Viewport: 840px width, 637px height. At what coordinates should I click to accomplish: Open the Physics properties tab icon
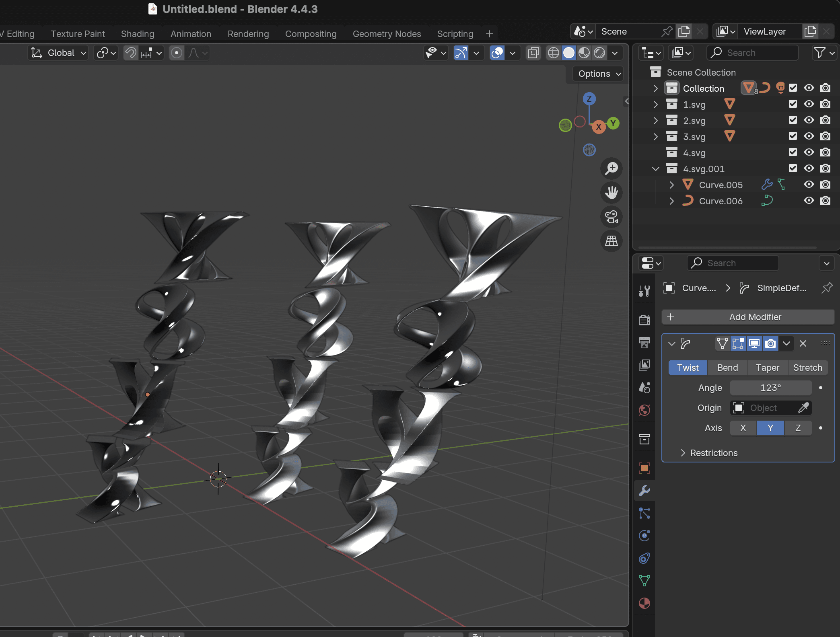tap(644, 536)
